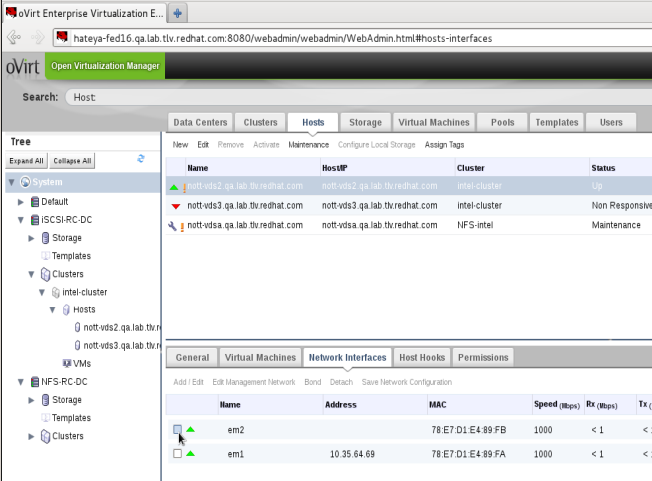Open the Virtual Machines sub-tab

tap(260, 358)
